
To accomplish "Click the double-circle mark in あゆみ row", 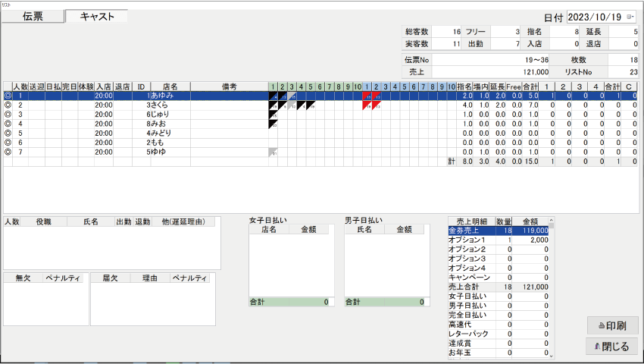I will tap(8, 96).
